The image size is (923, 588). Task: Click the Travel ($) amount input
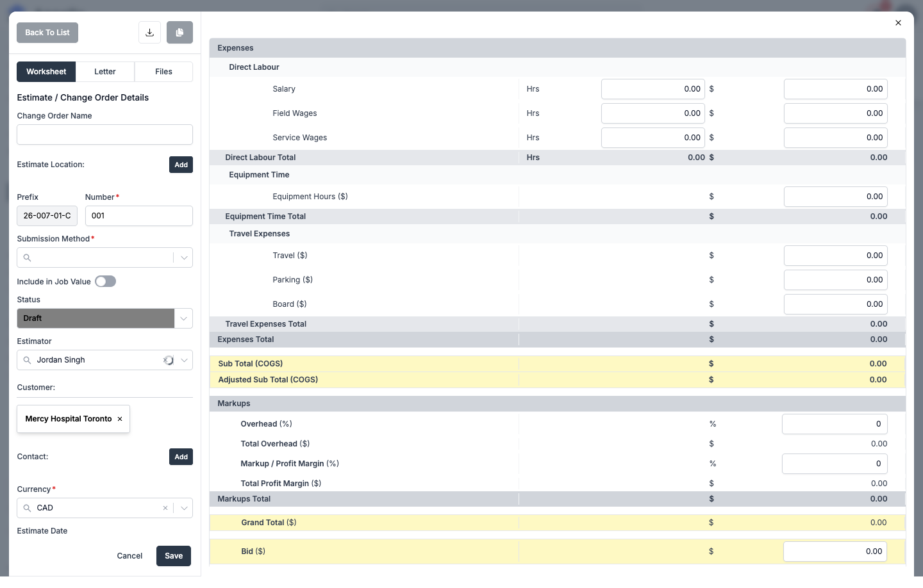tap(836, 256)
